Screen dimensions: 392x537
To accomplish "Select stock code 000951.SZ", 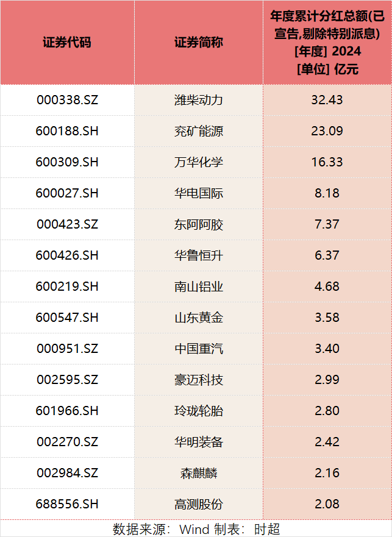I will coord(67,349).
